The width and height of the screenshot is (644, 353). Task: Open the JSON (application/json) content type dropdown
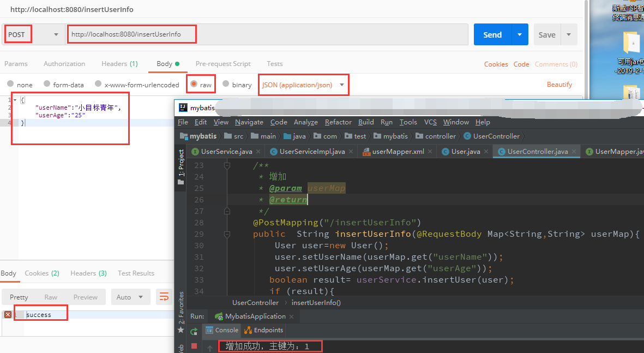coord(303,85)
